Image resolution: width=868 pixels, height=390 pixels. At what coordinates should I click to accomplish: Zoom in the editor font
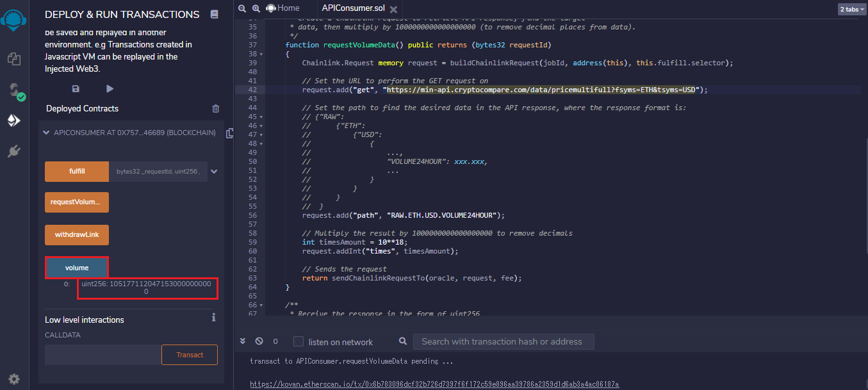[x=256, y=8]
